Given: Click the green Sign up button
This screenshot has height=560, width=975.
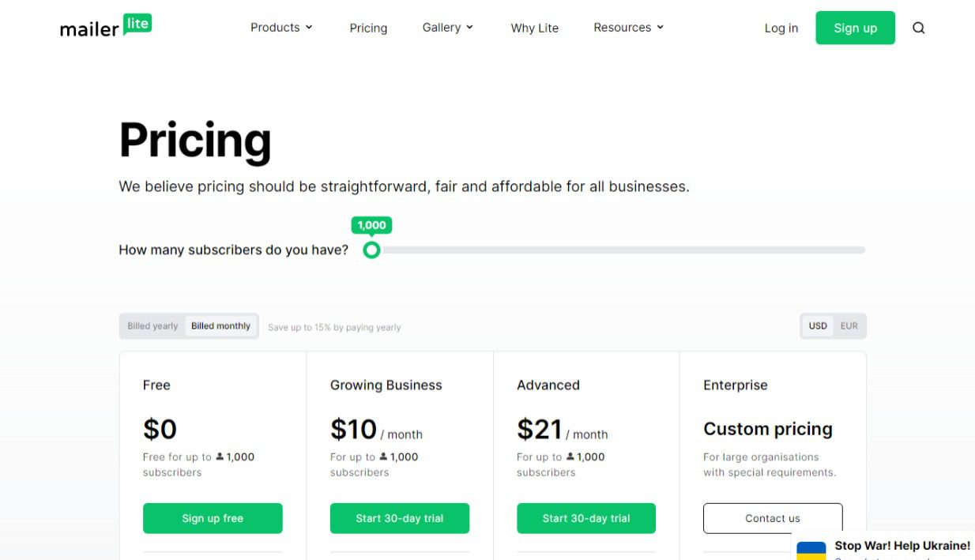Looking at the screenshot, I should pyautogui.click(x=855, y=28).
